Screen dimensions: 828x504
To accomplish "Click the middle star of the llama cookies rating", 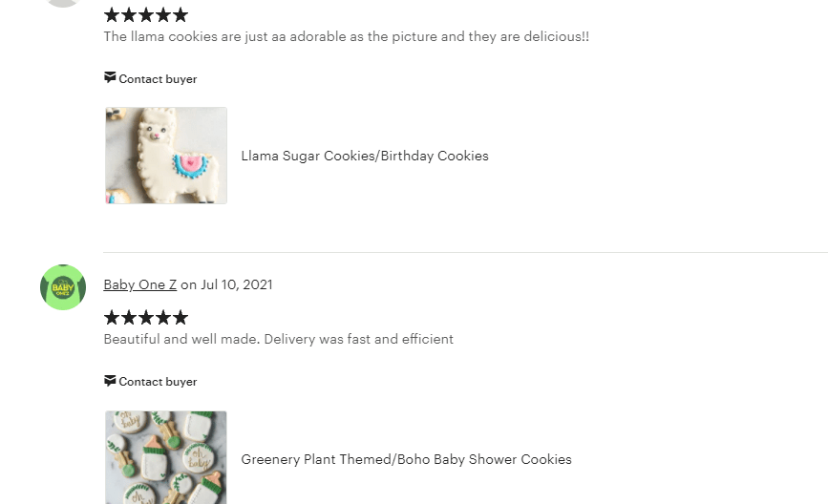I will [146, 15].
